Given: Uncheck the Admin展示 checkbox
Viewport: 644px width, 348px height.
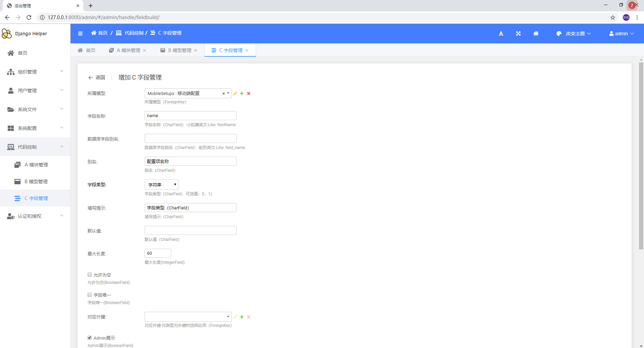Looking at the screenshot, I should click(x=90, y=338).
